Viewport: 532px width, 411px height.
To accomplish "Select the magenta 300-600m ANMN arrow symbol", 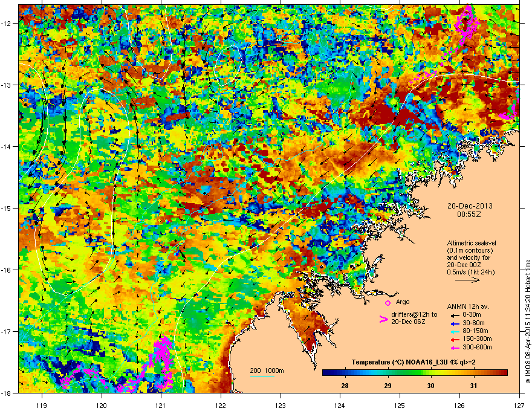I will click(x=455, y=348).
